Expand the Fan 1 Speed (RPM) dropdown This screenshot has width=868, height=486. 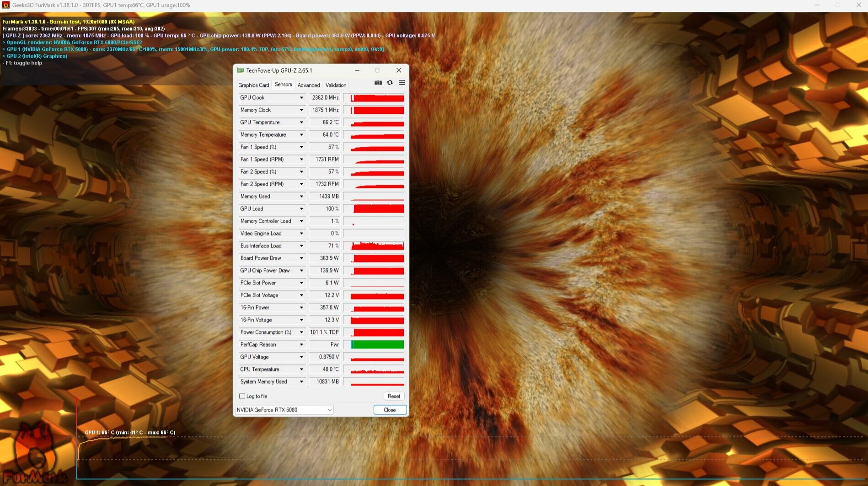click(x=301, y=159)
